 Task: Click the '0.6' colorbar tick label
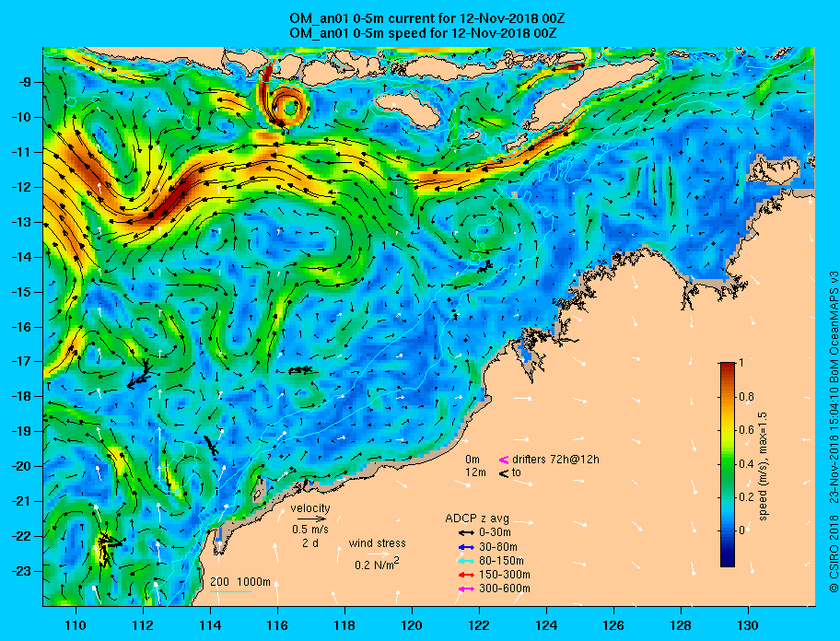point(747,430)
